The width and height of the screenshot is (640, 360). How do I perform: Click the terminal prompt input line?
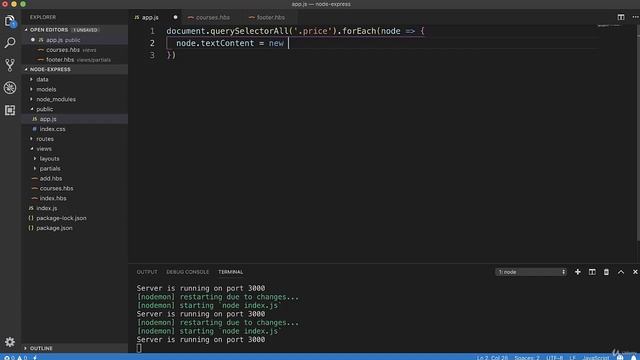tap(139, 348)
